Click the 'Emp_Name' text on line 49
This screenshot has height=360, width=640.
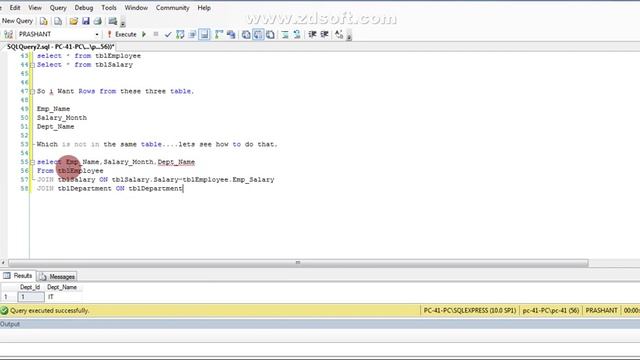(x=53, y=109)
